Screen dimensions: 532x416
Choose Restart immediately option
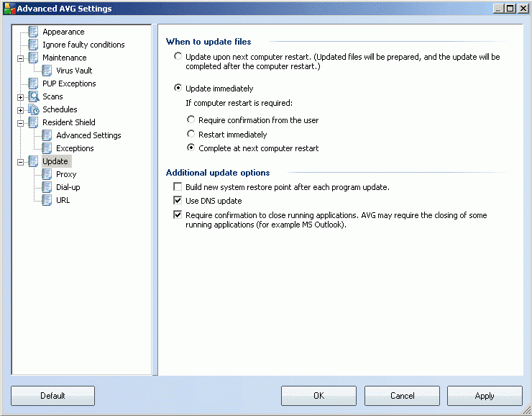(x=191, y=134)
